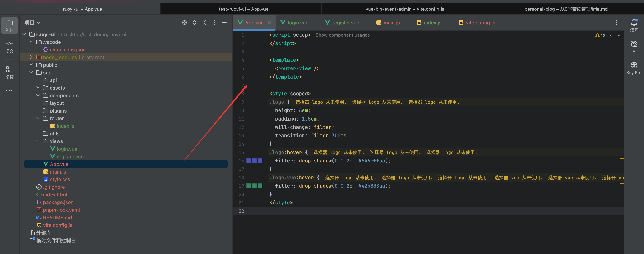The image size is (644, 254).
Task: Open the Key Pro plugin panel
Action: point(634,68)
